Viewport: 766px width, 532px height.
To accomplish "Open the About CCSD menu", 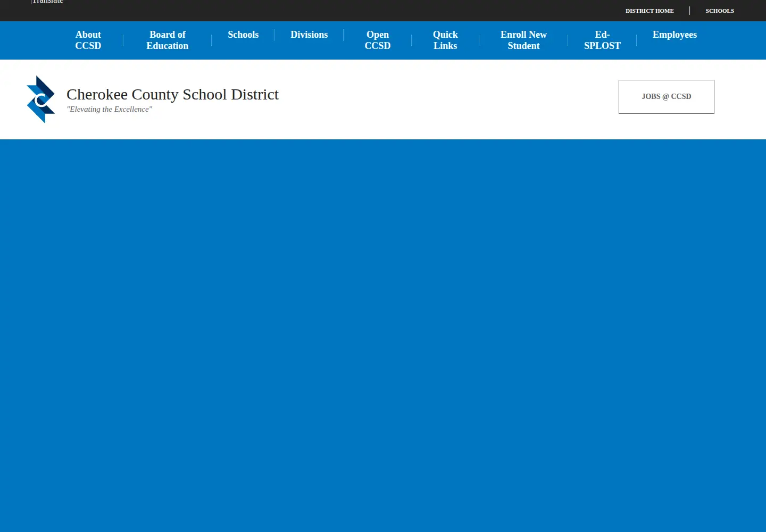I will [88, 40].
